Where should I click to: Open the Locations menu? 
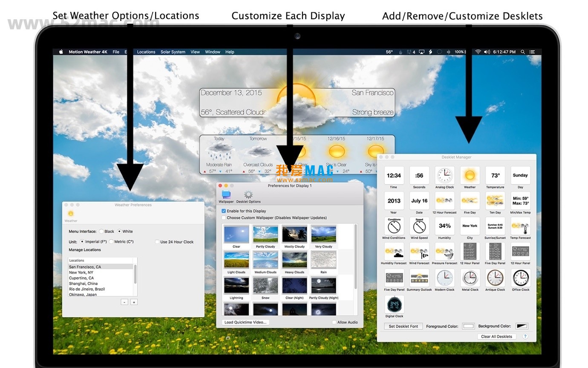(146, 52)
